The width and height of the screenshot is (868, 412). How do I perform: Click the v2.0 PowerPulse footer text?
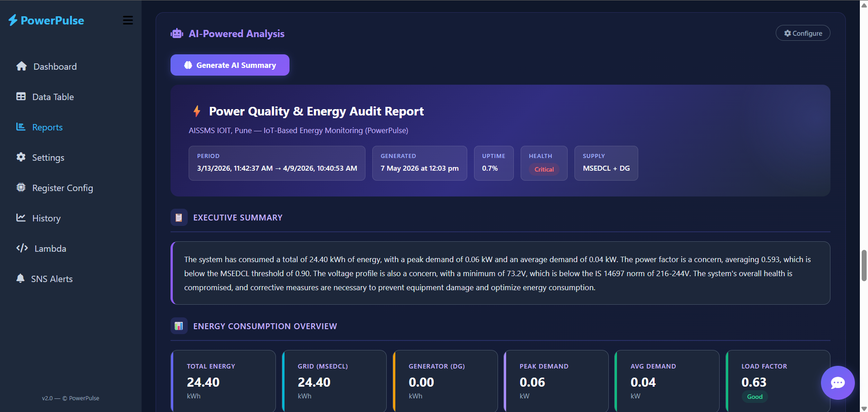pyautogui.click(x=71, y=398)
